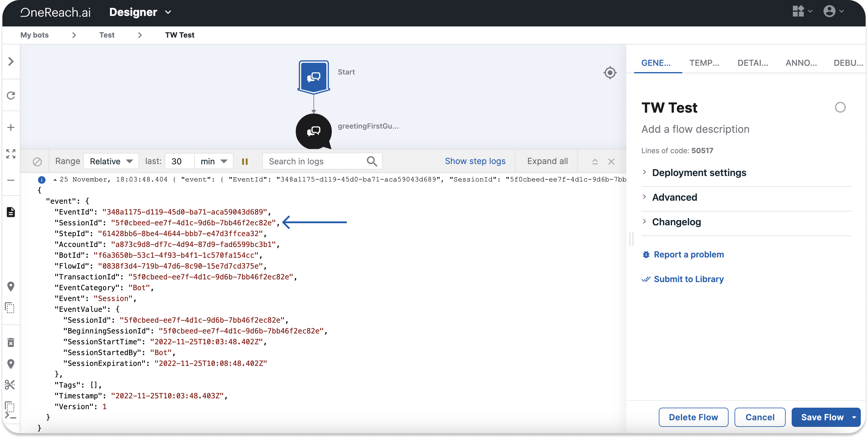Click the center canvas target icon
The width and height of the screenshot is (868, 438).
pyautogui.click(x=610, y=73)
